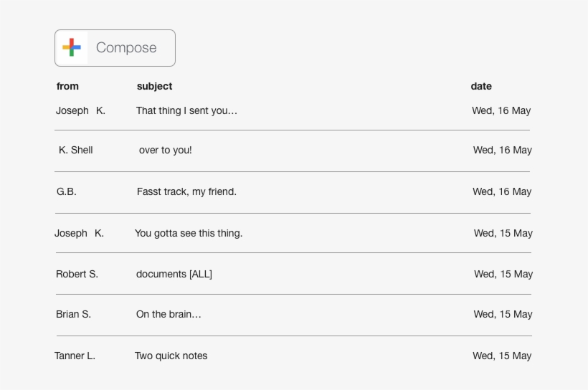Sort by the 'subject' column header
The width and height of the screenshot is (588, 390).
(154, 86)
